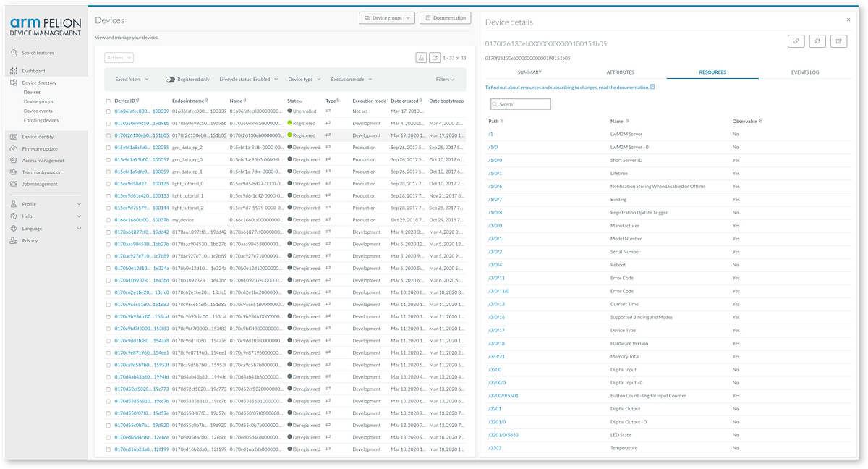Open the Search features magnifier icon
868x469 pixels.
[15, 52]
